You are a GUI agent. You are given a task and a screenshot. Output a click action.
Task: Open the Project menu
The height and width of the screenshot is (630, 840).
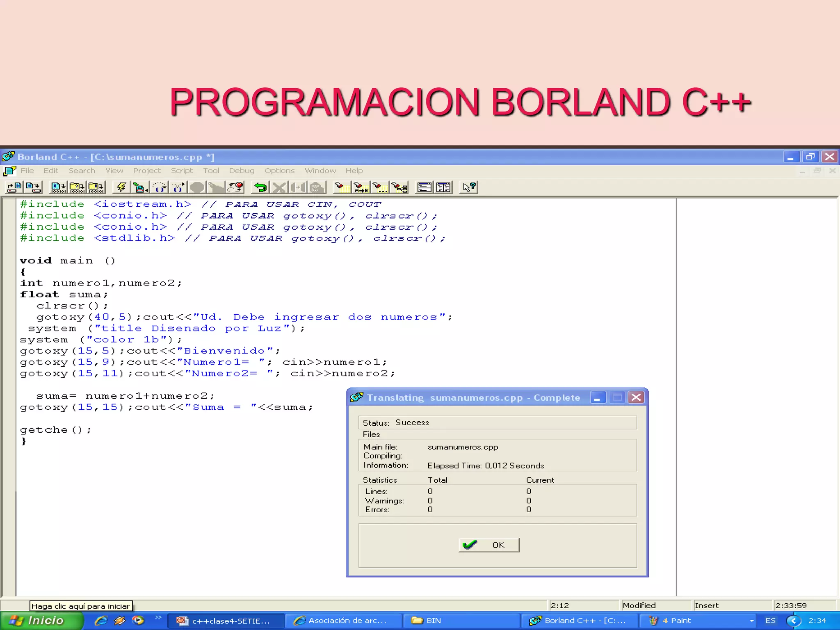[x=147, y=171]
